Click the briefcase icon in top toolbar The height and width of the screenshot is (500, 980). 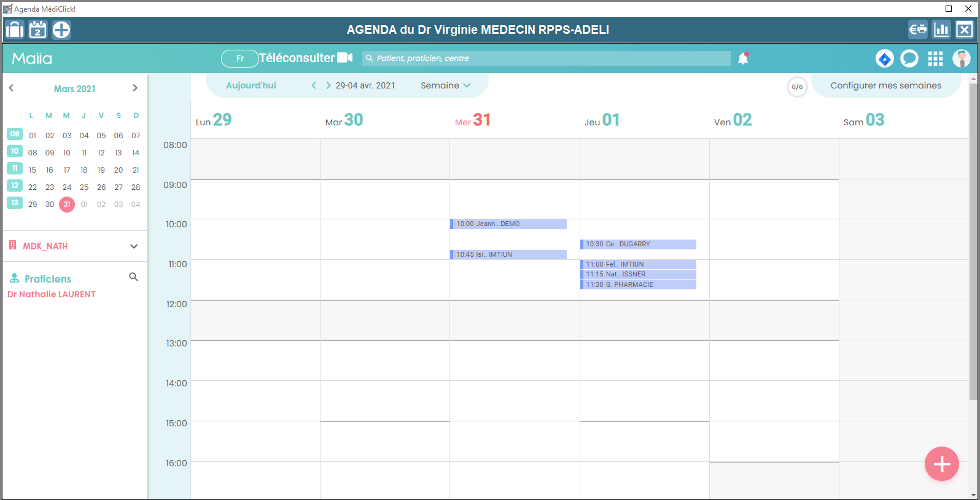[x=15, y=29]
